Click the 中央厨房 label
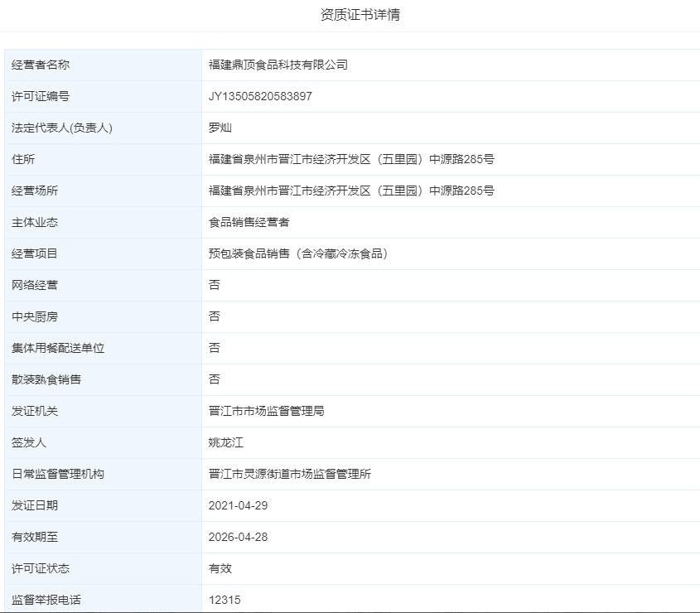 pyautogui.click(x=35, y=317)
